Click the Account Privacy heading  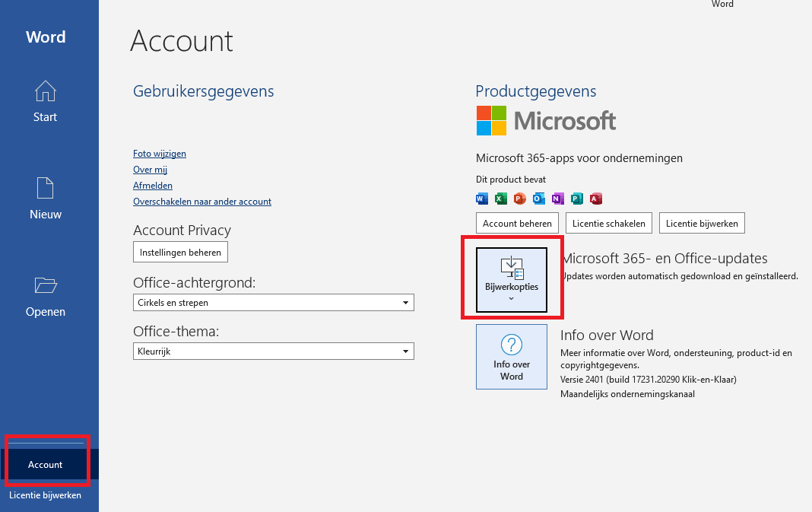tap(182, 230)
